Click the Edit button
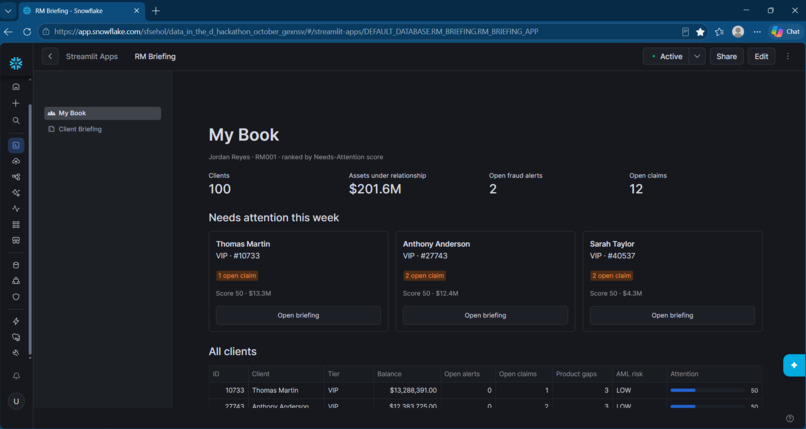806x429 pixels. 761,57
